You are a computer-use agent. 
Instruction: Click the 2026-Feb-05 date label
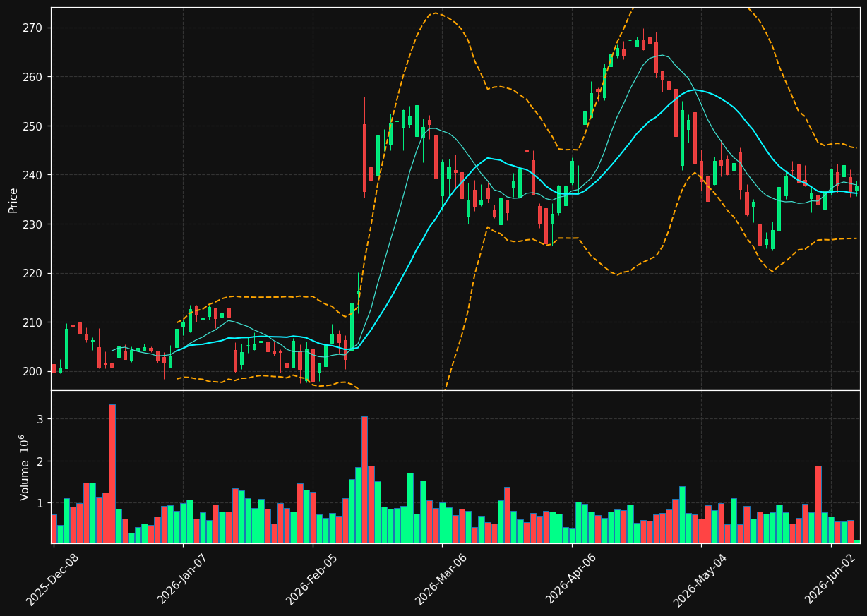[313, 579]
